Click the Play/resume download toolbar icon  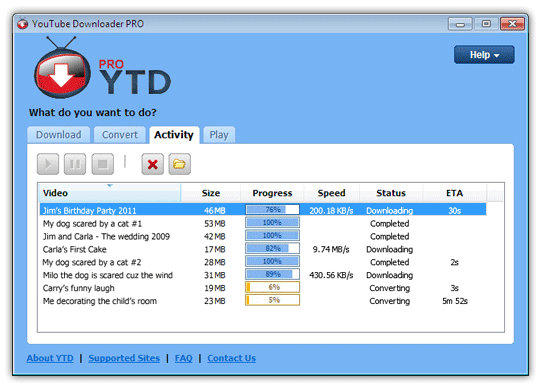tap(48, 164)
